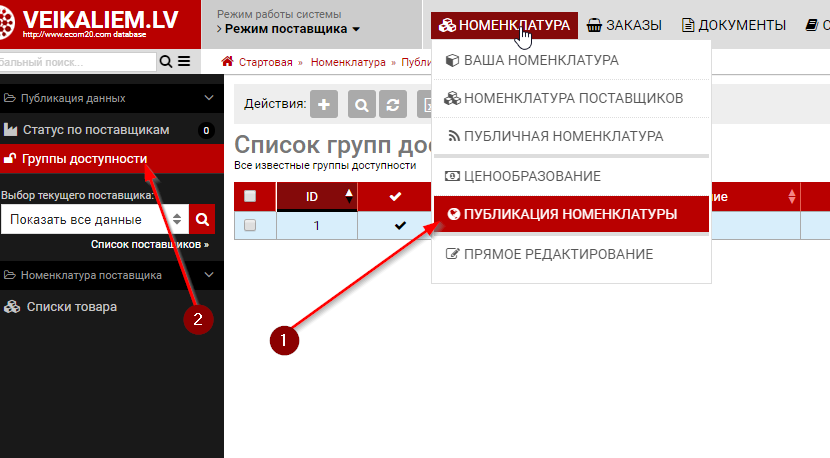Open the 'Список поставщиков' link

[149, 244]
